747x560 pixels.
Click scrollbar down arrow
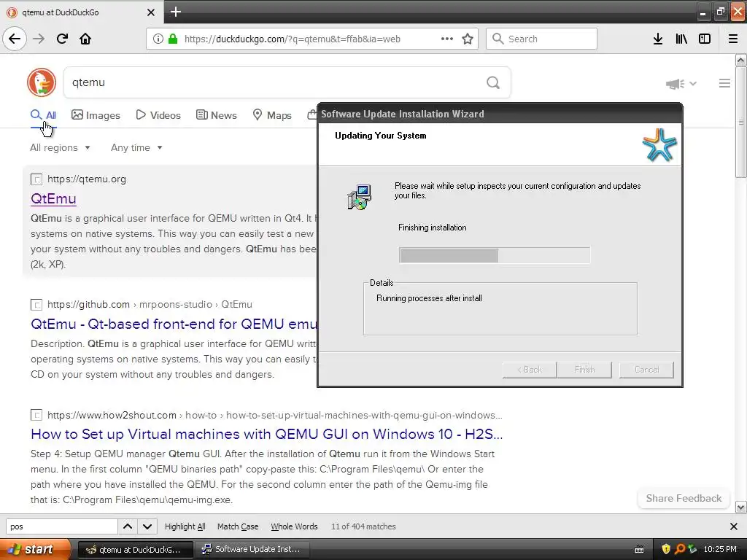coord(741,507)
